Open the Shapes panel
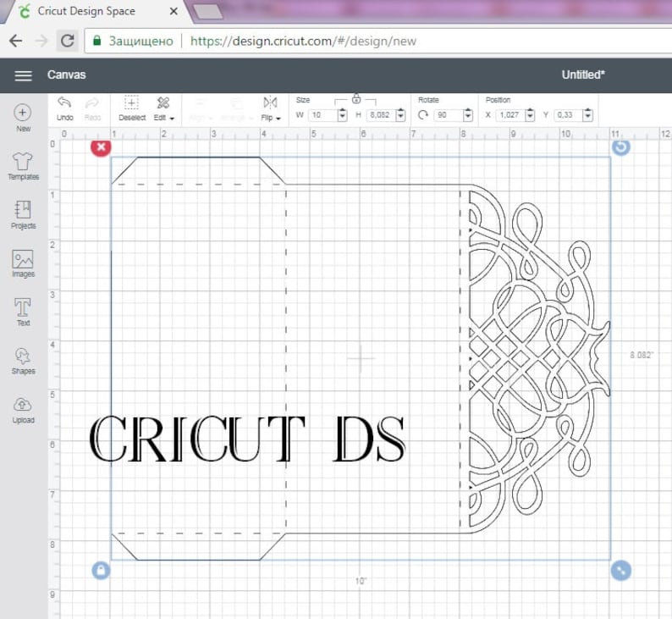The image size is (672, 619). 23,361
